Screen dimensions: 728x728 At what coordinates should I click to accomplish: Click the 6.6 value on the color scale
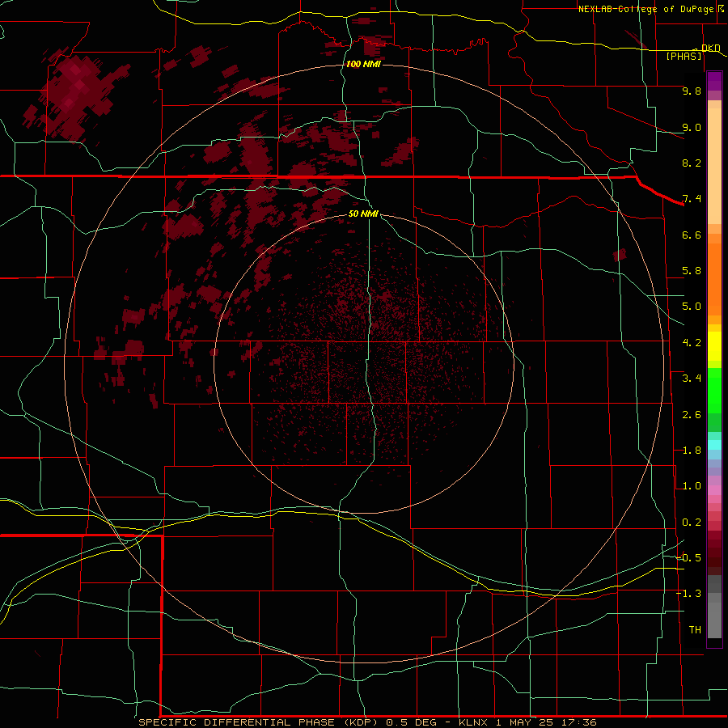coord(692,235)
